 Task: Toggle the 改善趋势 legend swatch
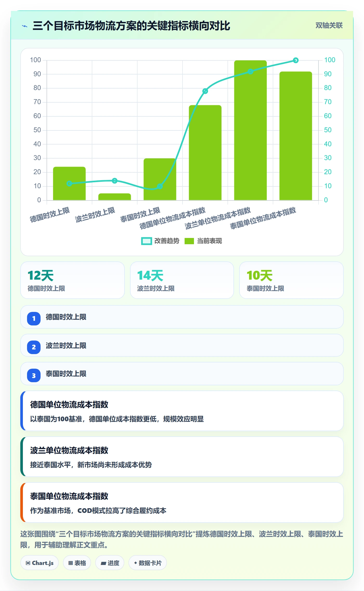(146, 241)
